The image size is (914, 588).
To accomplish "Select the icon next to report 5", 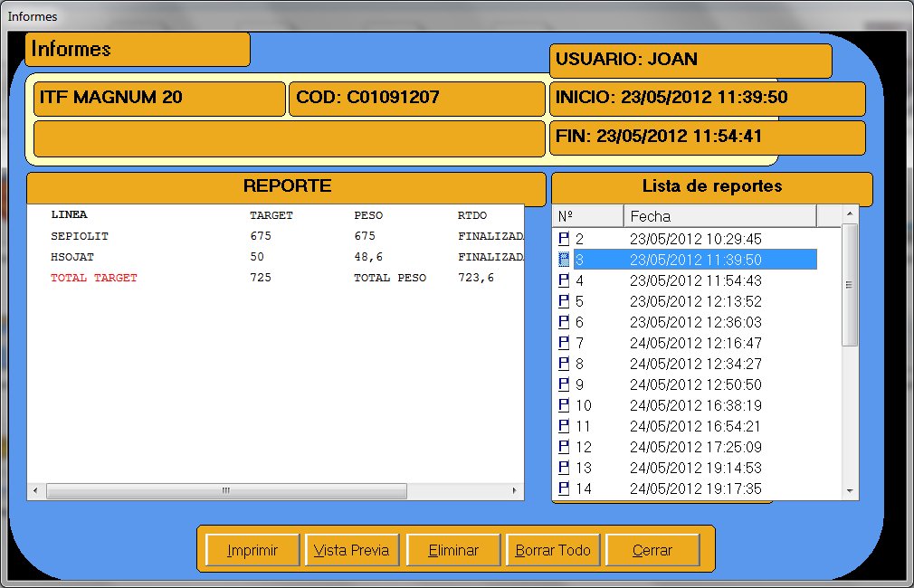I will (564, 301).
